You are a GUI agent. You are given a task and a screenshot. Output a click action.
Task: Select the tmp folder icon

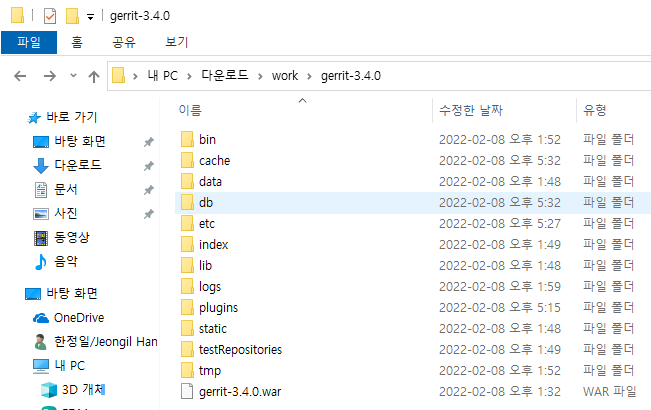[187, 370]
